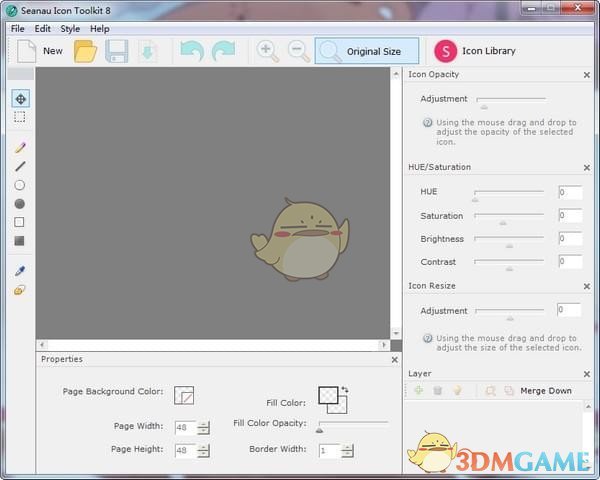Click the Brightness value field
600x480 pixels.
coord(570,239)
